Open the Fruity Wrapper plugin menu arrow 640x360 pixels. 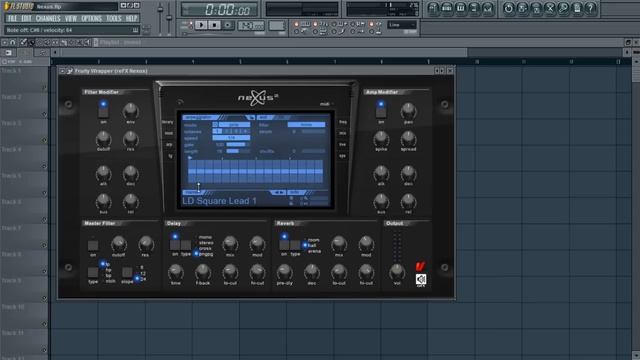pyautogui.click(x=62, y=71)
